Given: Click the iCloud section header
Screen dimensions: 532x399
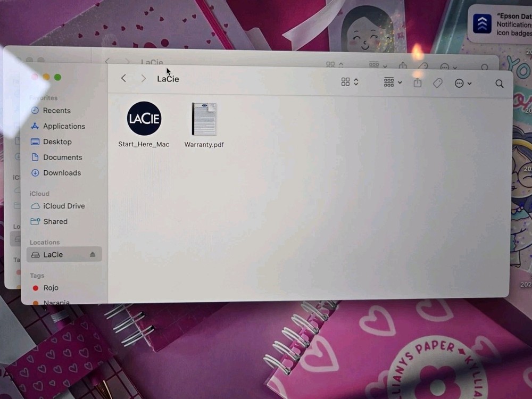Looking at the screenshot, I should [x=39, y=194].
